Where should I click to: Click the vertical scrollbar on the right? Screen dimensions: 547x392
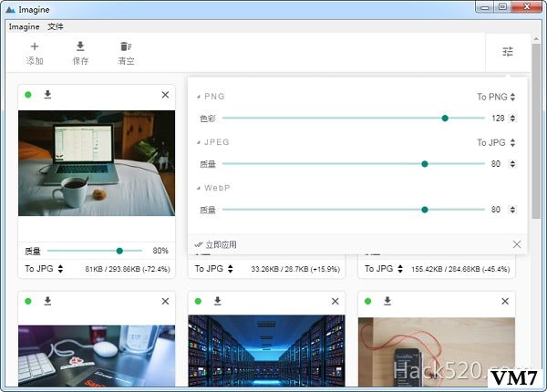tap(536, 131)
